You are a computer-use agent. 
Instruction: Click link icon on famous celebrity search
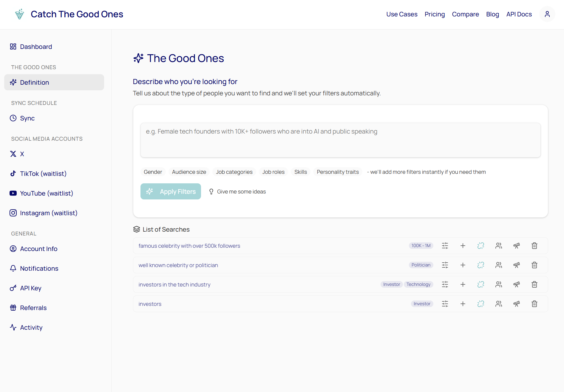[x=481, y=246]
